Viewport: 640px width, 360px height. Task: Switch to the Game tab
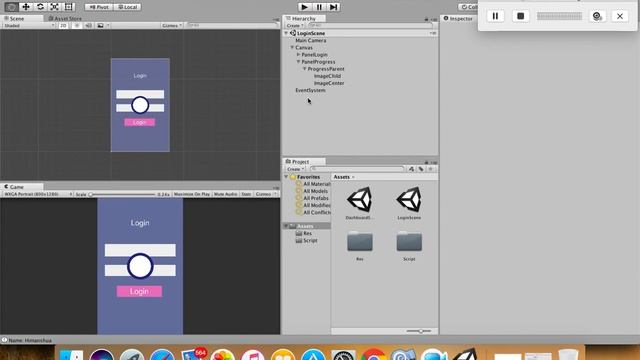(x=16, y=187)
